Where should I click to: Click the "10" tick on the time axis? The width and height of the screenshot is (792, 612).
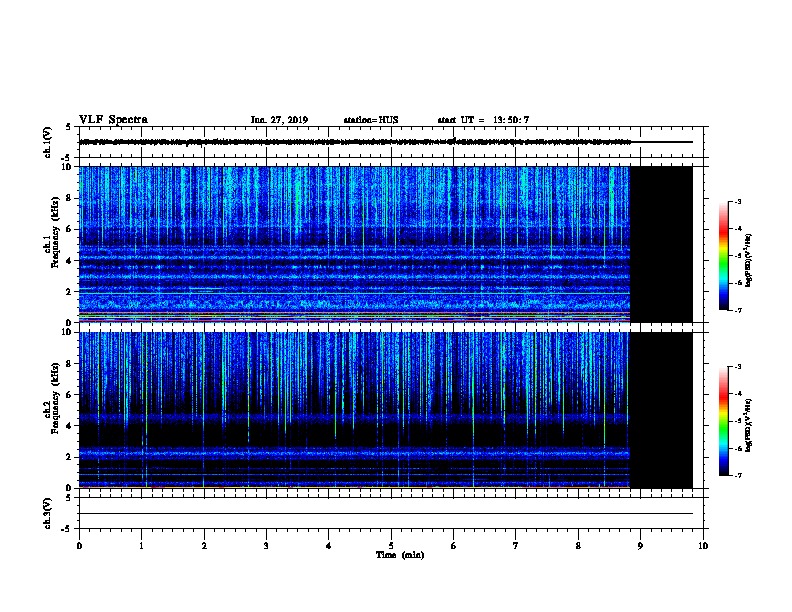coord(703,545)
